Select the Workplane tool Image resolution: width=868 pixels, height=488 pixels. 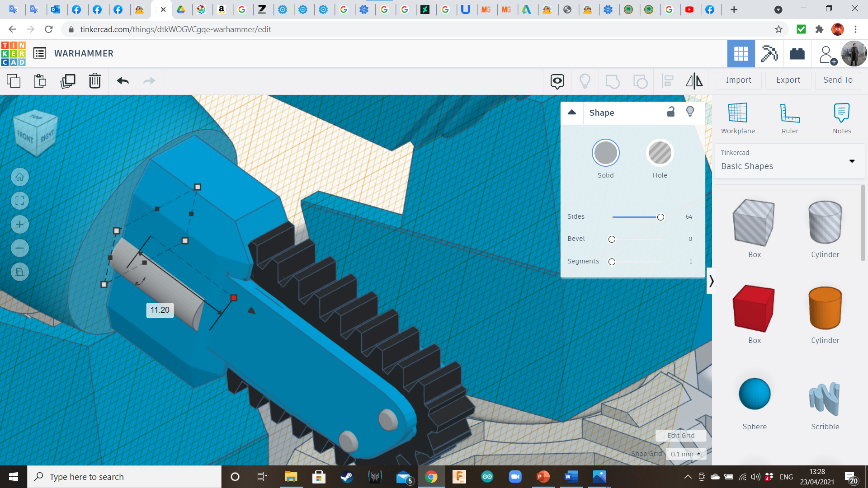(737, 118)
